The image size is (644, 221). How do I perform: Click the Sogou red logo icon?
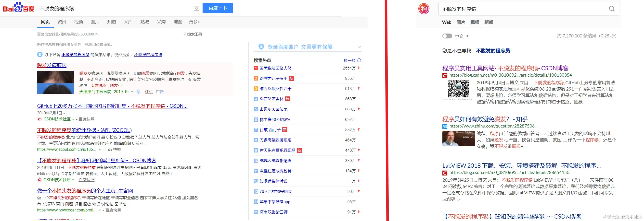tap(424, 9)
